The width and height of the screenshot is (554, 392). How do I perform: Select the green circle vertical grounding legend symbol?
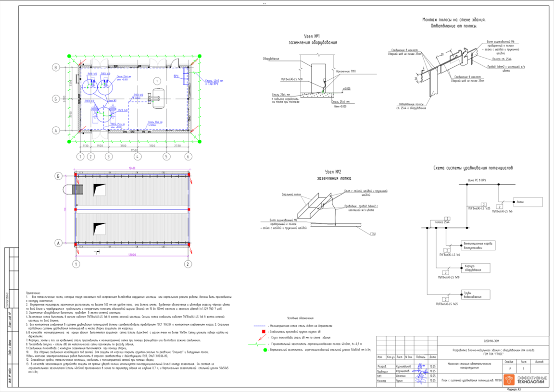(x=265, y=350)
